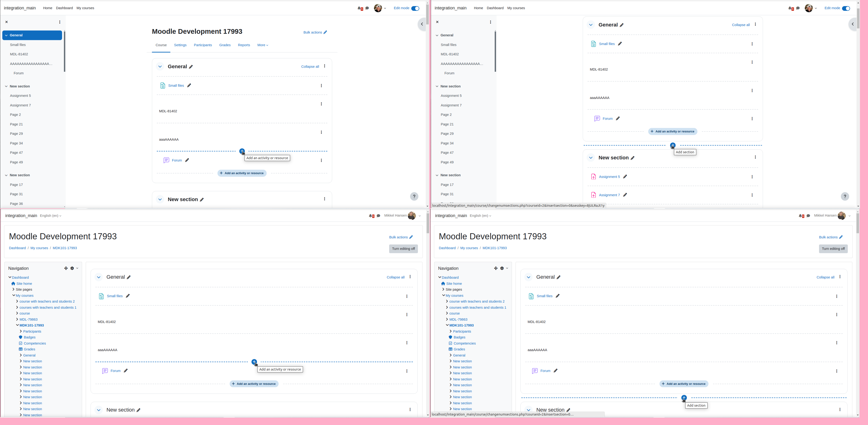Edit Assignment 7 title pencil, top-right window

point(625,195)
